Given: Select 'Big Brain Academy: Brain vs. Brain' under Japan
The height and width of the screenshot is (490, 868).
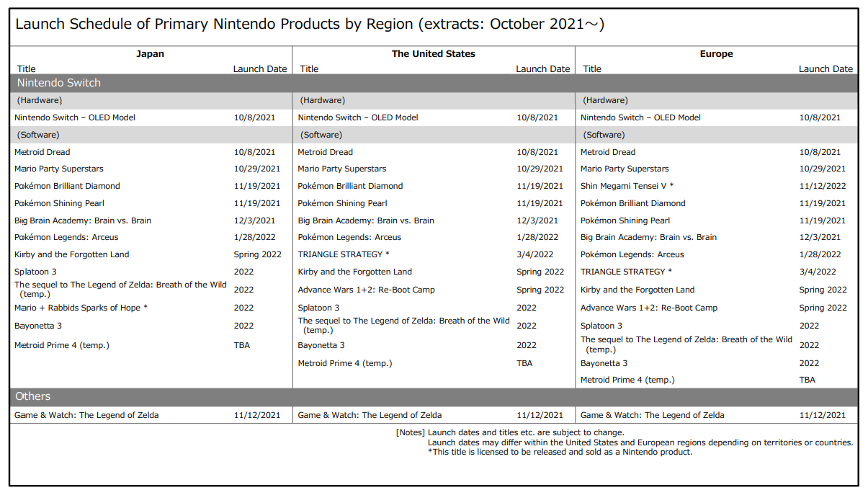Looking at the screenshot, I should [83, 220].
